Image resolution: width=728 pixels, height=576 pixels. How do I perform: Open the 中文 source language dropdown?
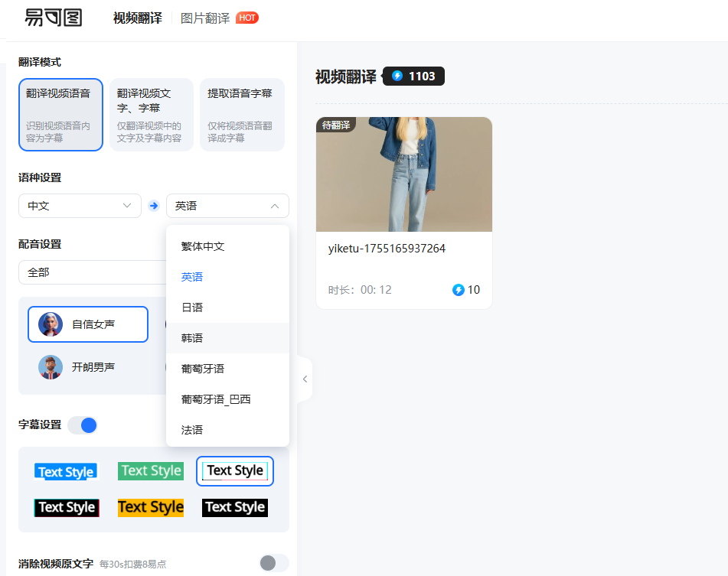[x=80, y=205]
